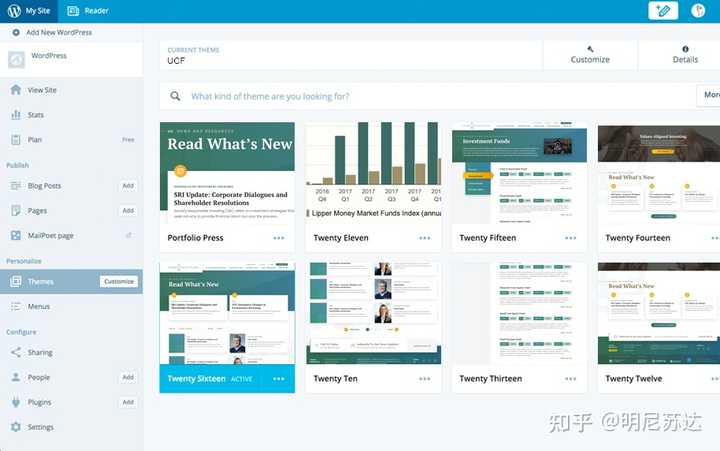Select the Twenty Twelve theme thumbnail
The height and width of the screenshot is (451, 720).
[659, 314]
